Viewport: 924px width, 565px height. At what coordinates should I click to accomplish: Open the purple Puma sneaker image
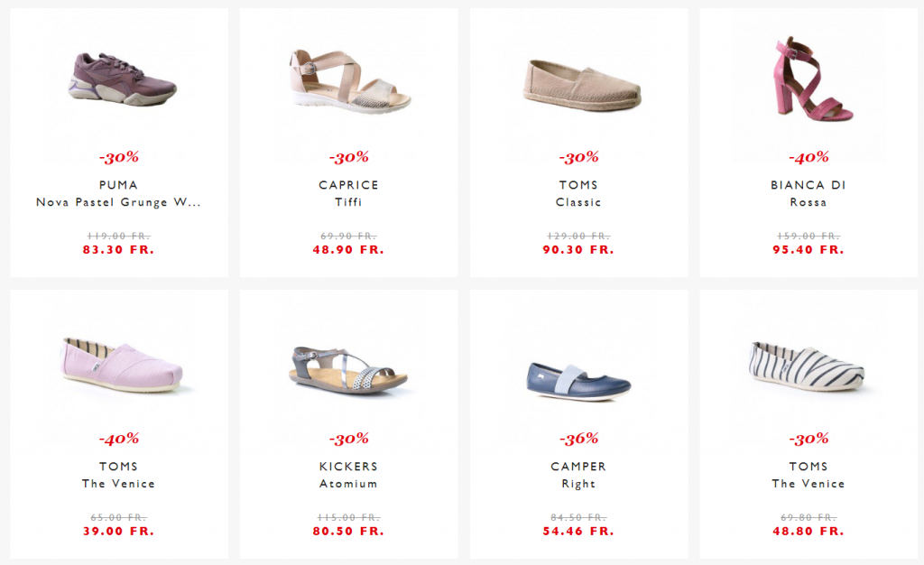pos(122,79)
